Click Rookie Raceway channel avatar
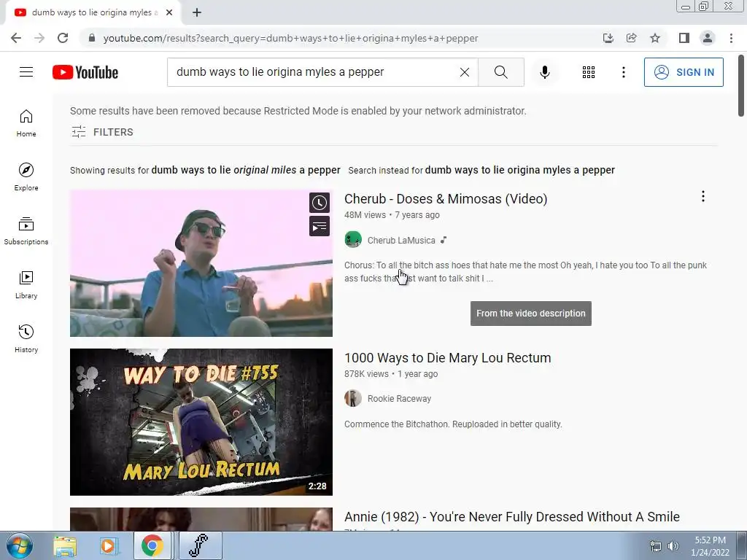The width and height of the screenshot is (747, 560). tap(353, 398)
